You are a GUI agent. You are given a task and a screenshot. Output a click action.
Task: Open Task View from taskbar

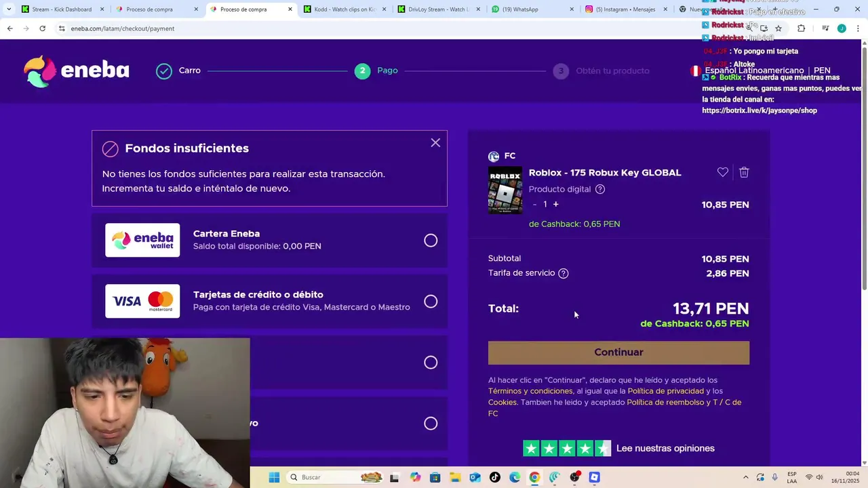[x=395, y=478]
